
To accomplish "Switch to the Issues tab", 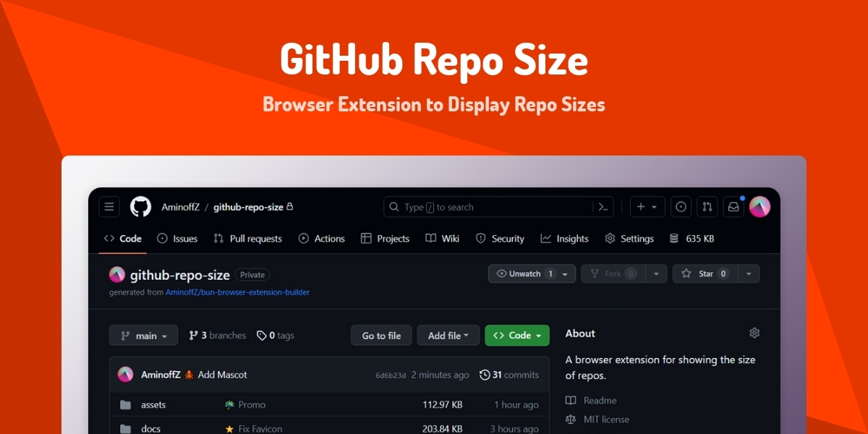I will pyautogui.click(x=177, y=239).
